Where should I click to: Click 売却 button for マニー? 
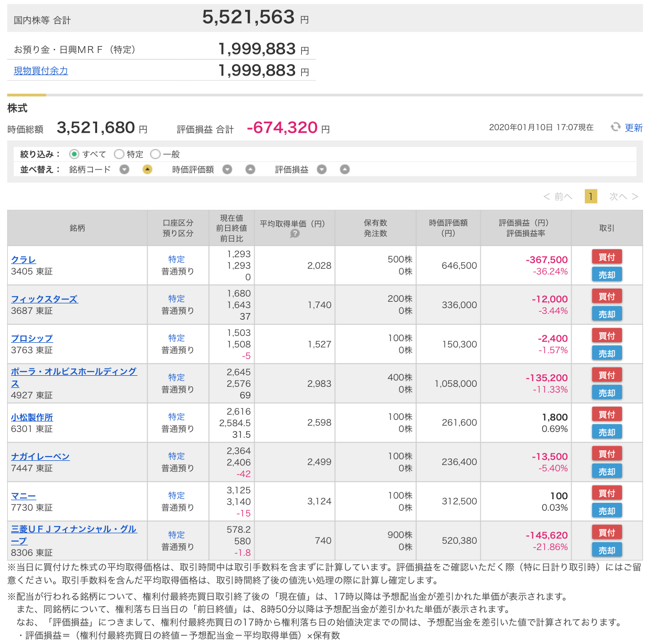607,511
